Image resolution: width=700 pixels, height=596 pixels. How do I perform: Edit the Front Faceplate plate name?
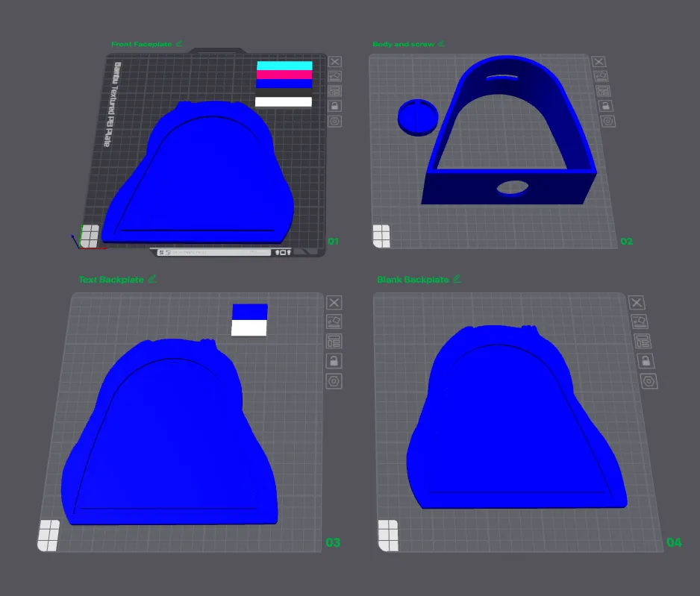[x=179, y=43]
